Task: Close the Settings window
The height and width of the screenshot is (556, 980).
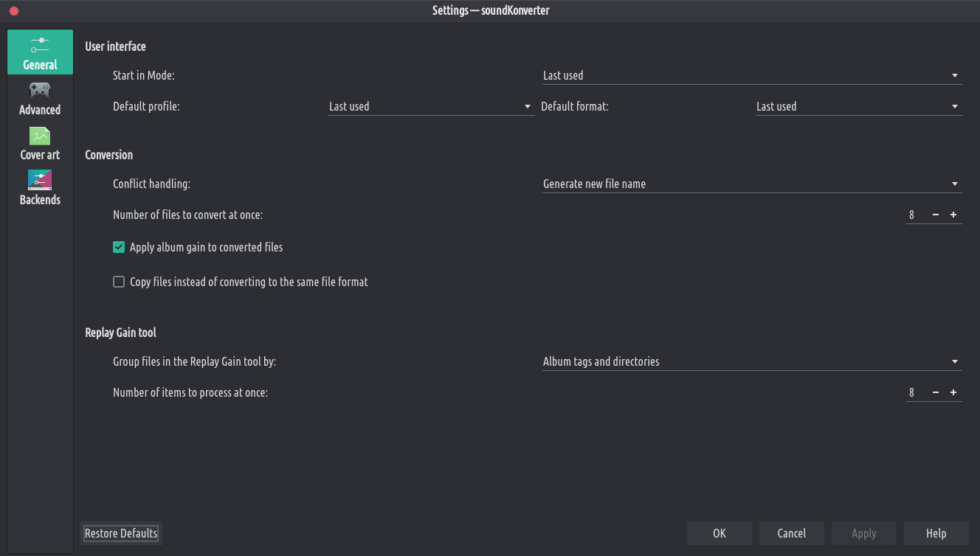Action: pyautogui.click(x=13, y=11)
